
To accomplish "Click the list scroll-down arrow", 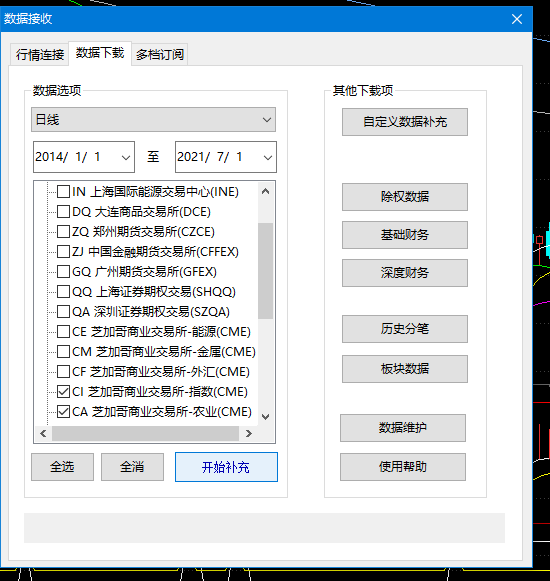I will (265, 416).
